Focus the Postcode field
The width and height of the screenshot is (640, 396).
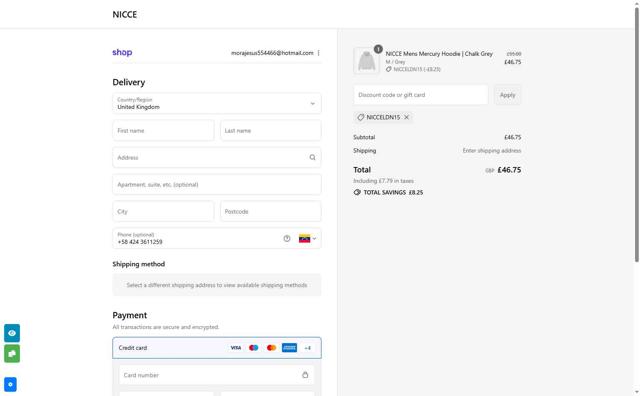coord(271,211)
